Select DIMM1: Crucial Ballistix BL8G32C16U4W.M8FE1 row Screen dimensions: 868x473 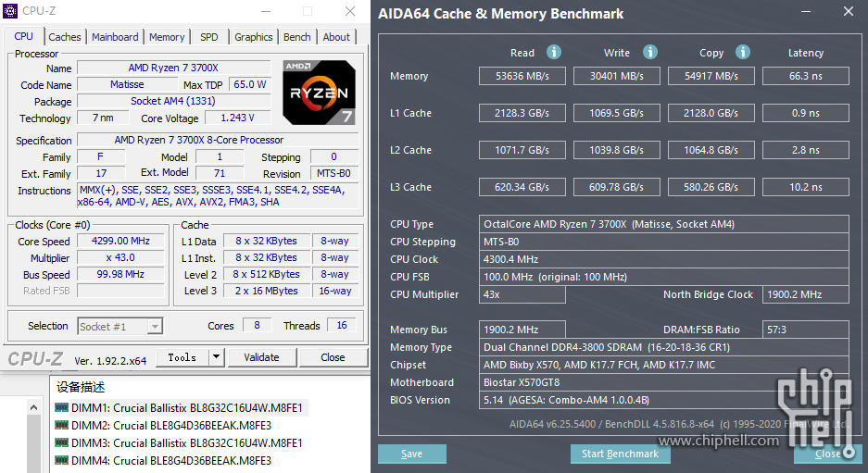tap(180, 407)
